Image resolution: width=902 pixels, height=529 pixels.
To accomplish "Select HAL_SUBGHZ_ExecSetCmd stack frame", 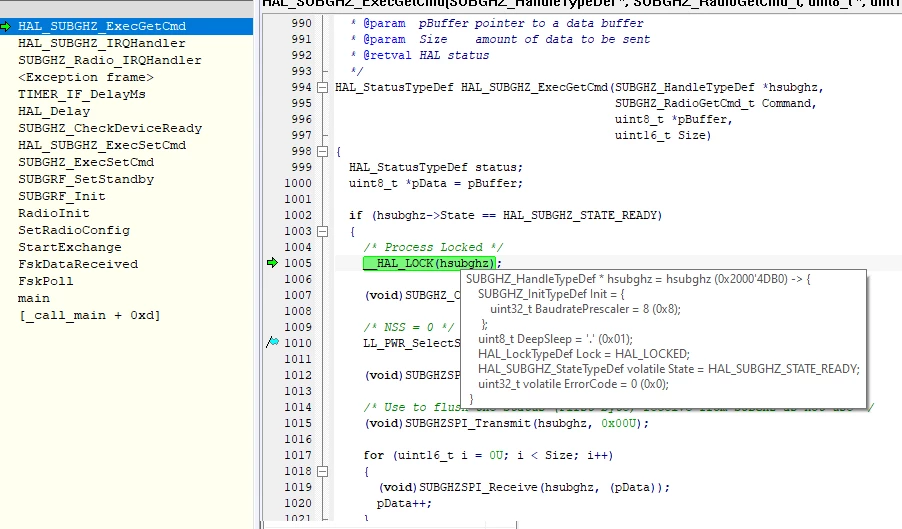I will [x=102, y=145].
